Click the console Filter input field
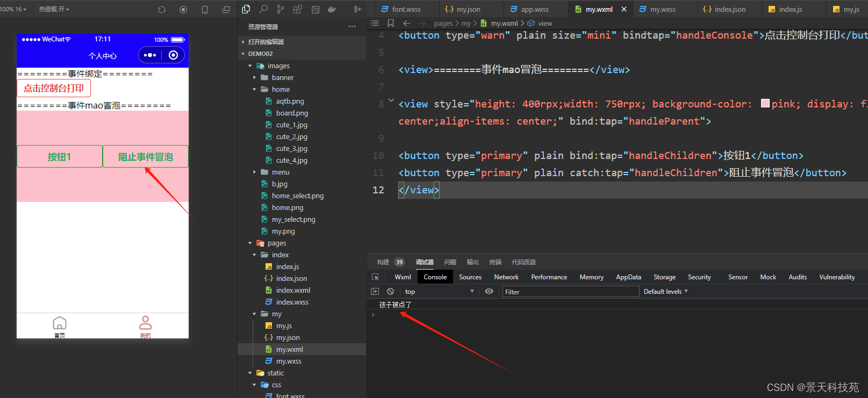 570,292
